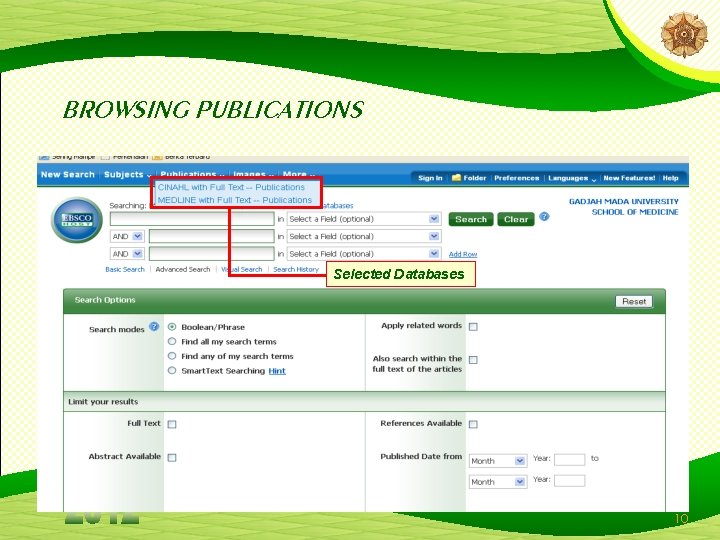
Task: Switch to Basic Search
Action: (x=125, y=270)
